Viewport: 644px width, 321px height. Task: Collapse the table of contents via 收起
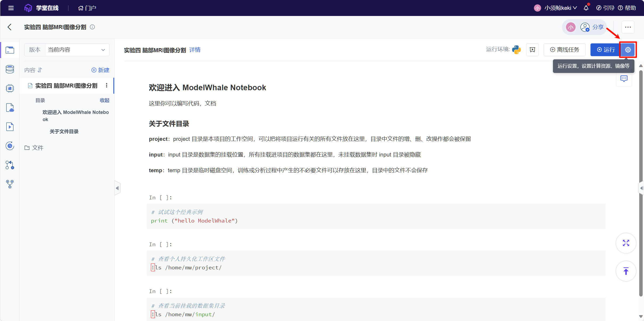pyautogui.click(x=104, y=100)
